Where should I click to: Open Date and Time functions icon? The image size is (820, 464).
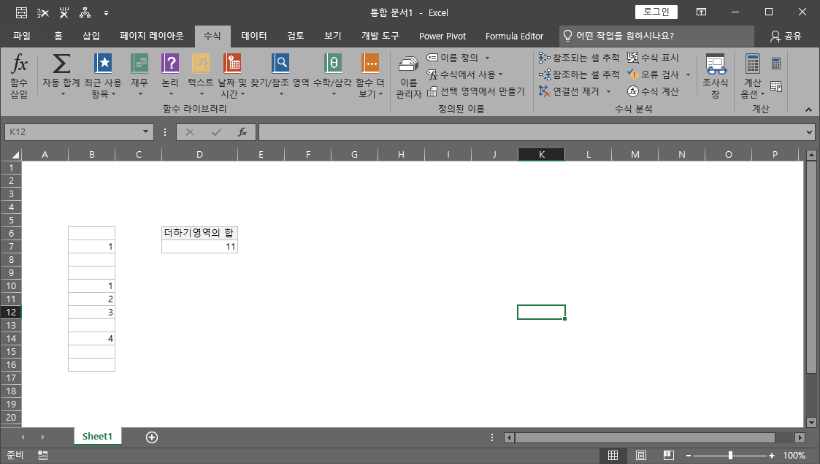[x=232, y=64]
